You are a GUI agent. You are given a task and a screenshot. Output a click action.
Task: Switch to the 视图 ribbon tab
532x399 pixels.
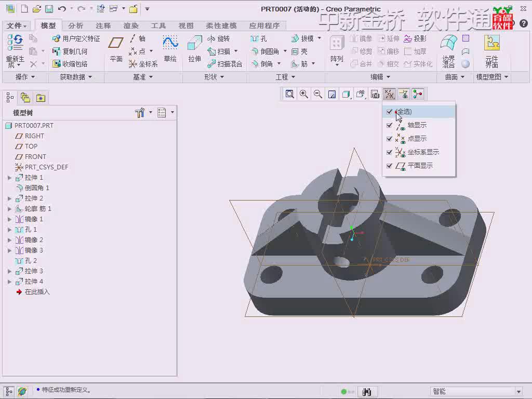tap(186, 25)
